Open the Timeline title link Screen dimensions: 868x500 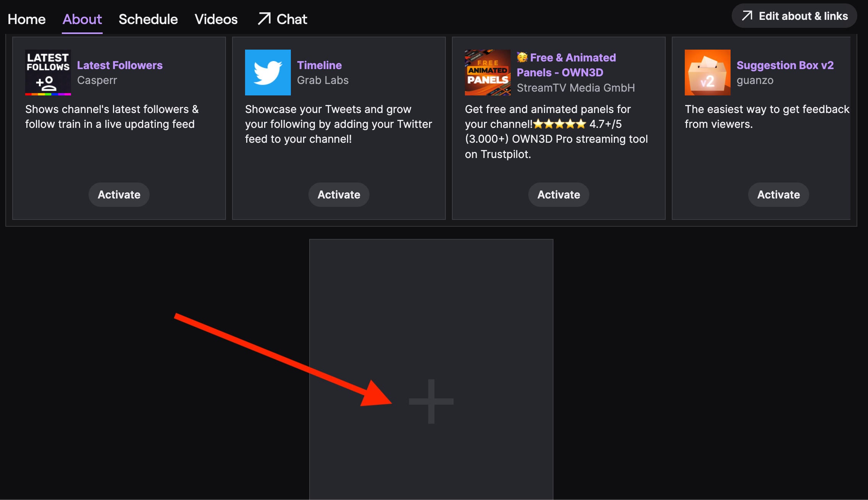click(319, 65)
